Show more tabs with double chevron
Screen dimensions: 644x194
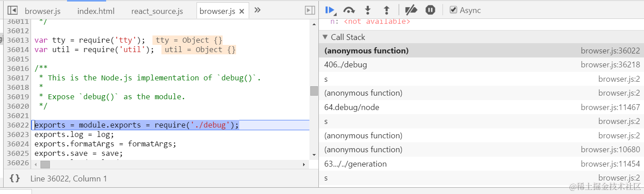point(257,10)
